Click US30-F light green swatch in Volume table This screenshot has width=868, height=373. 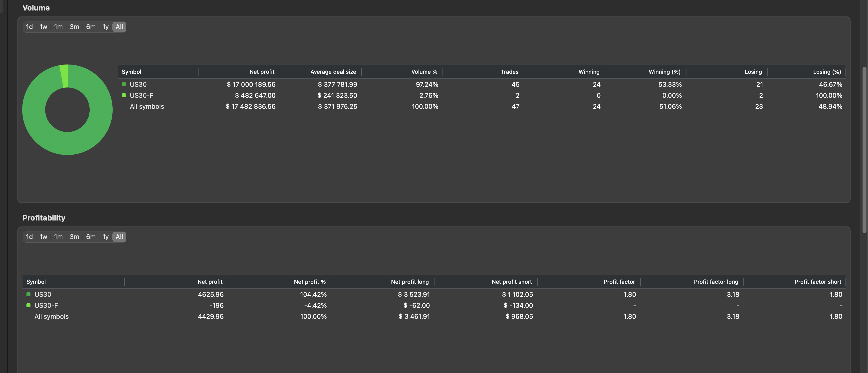click(124, 95)
